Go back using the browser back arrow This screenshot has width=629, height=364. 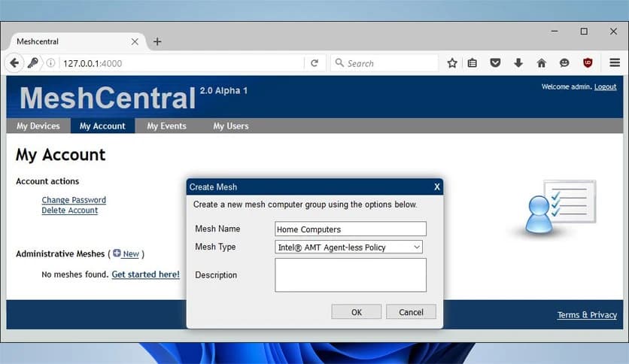point(14,63)
